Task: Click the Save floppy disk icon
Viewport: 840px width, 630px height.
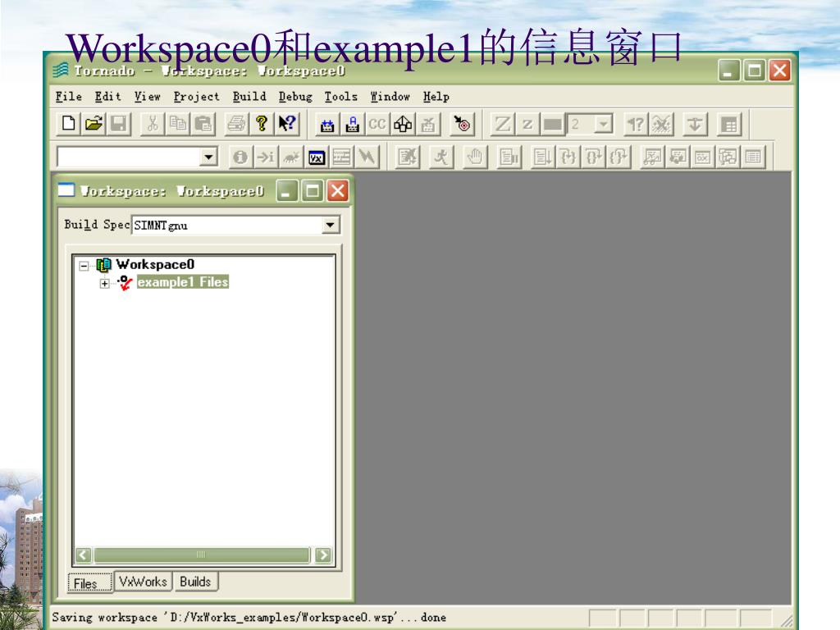Action: click(x=119, y=125)
